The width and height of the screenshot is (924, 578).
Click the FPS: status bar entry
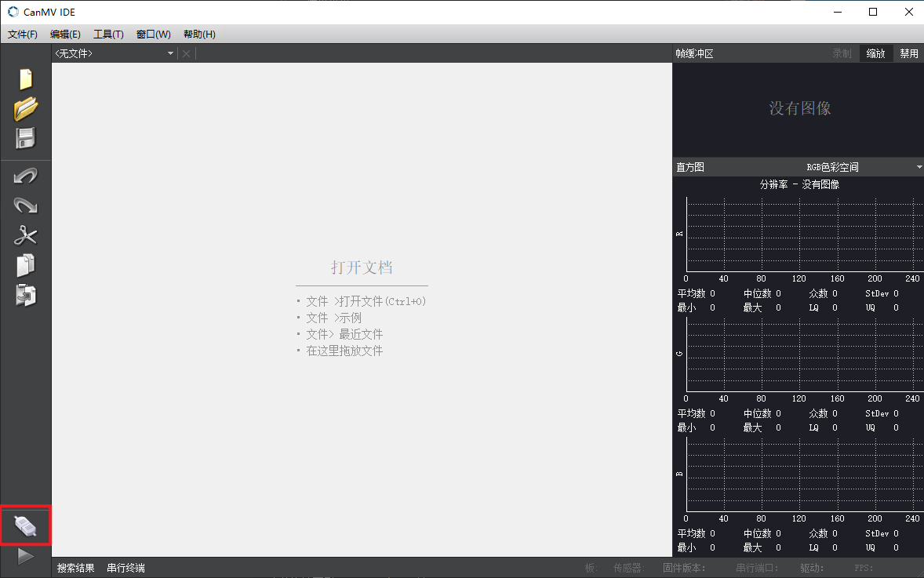click(864, 568)
